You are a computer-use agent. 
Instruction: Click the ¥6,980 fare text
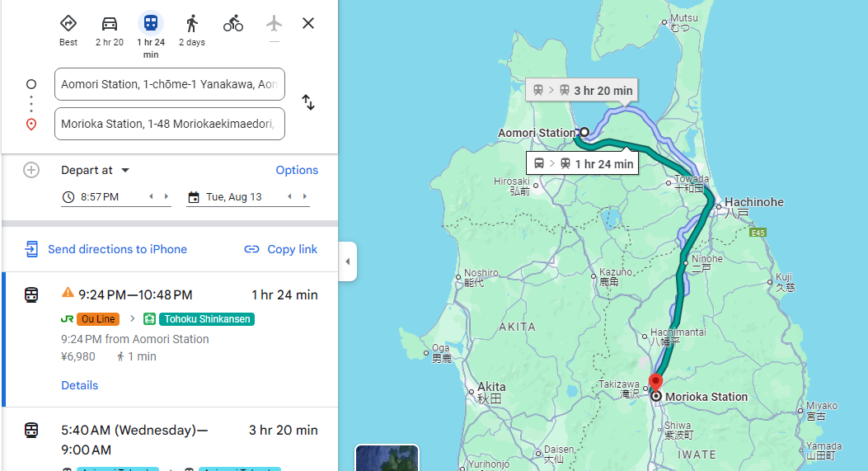coord(78,357)
